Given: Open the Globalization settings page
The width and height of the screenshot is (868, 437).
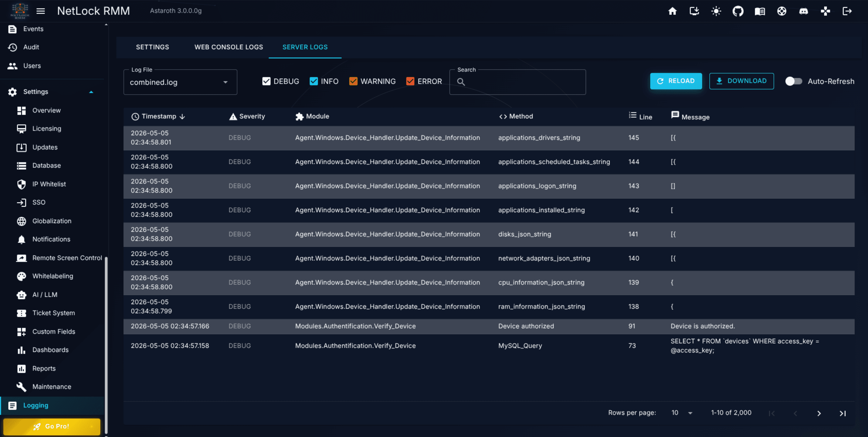Looking at the screenshot, I should pyautogui.click(x=52, y=221).
